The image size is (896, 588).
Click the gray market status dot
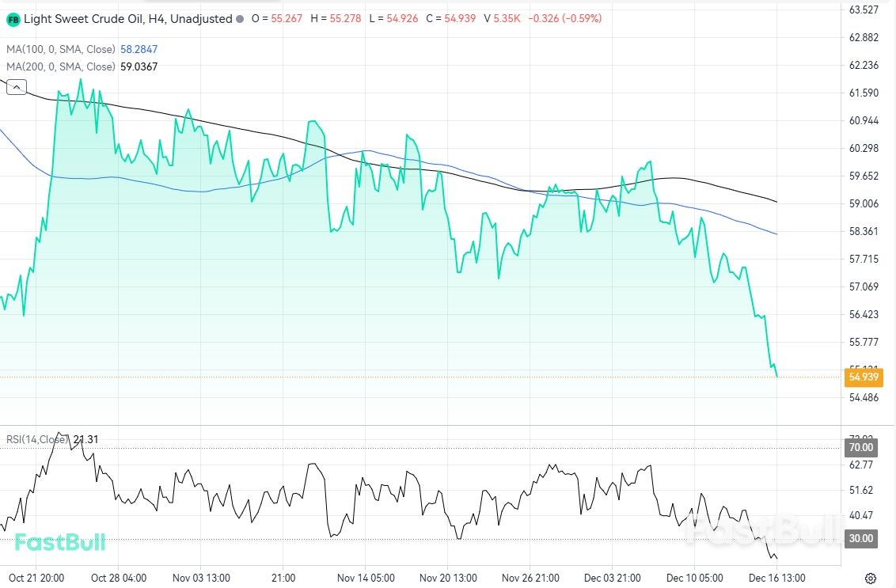(x=241, y=18)
